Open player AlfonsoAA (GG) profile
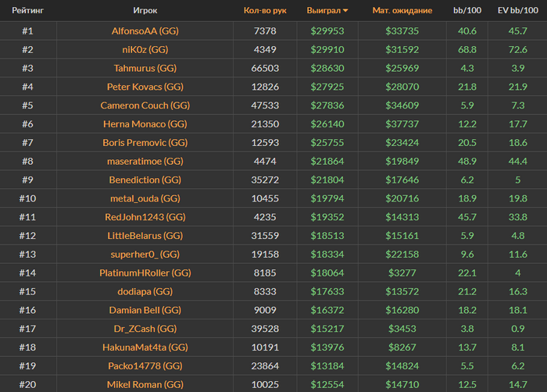Viewport: 547px width, 392px height. (x=145, y=31)
